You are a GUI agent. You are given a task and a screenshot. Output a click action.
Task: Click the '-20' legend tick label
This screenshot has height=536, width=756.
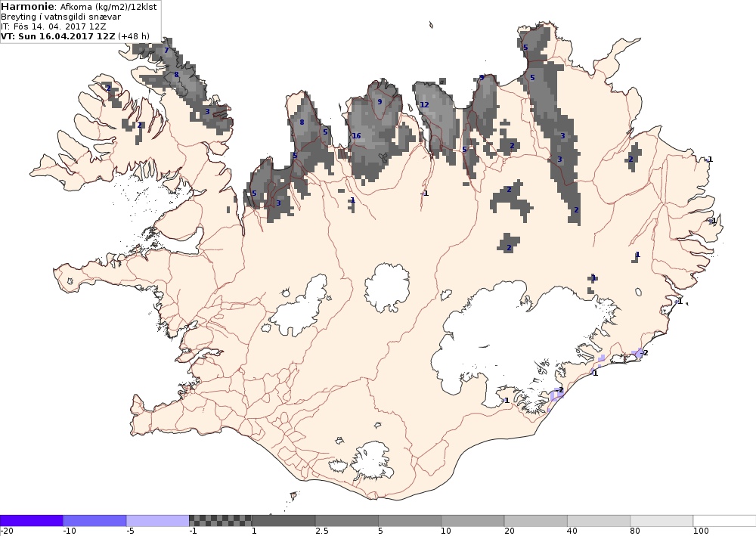[7, 531]
